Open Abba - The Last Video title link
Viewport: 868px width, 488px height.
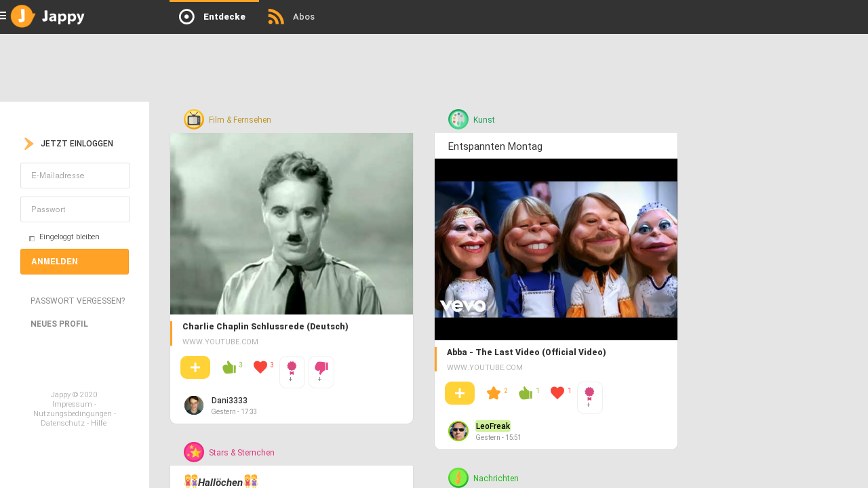click(x=526, y=352)
